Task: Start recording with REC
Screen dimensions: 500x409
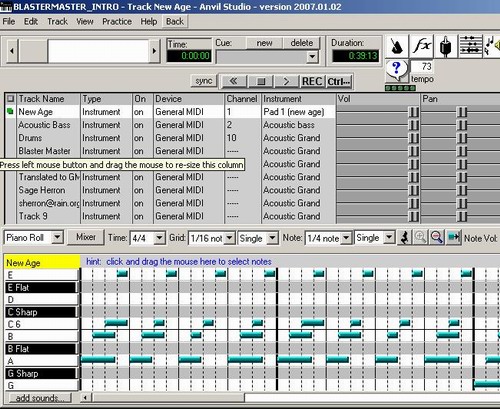Action: pyautogui.click(x=312, y=81)
